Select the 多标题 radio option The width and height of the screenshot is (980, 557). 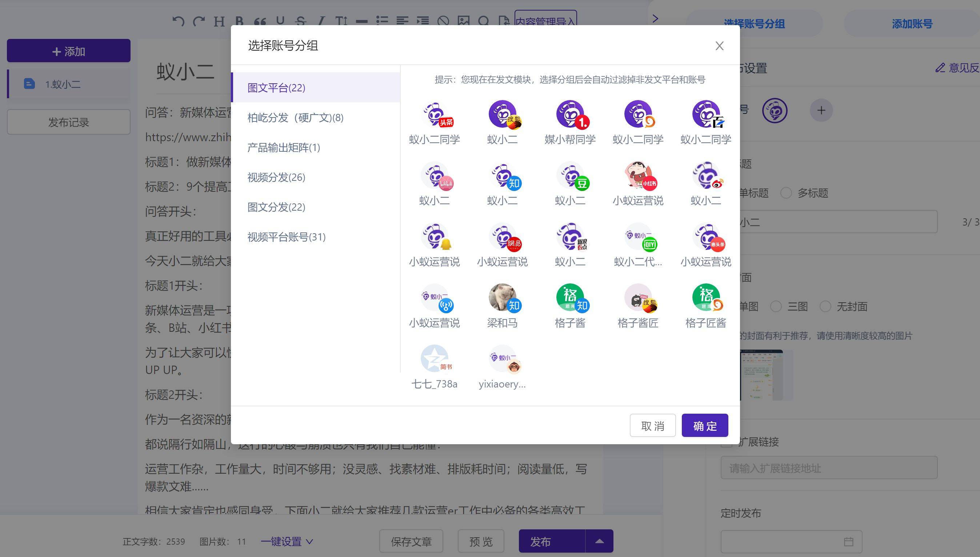786,192
